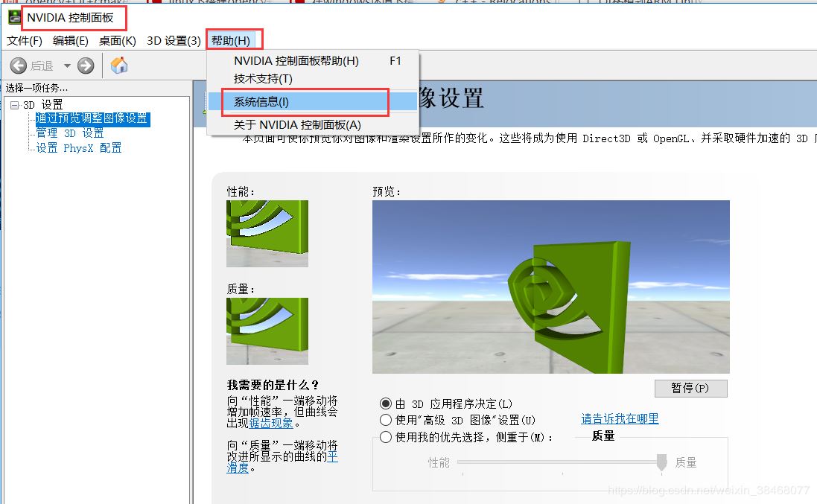Image resolution: width=817 pixels, height=504 pixels.
Task: Open the 锯齿现象 link
Action: [271, 424]
